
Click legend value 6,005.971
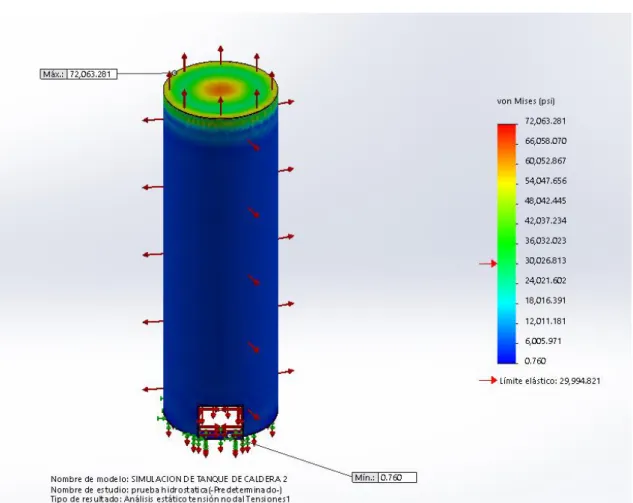point(543,341)
